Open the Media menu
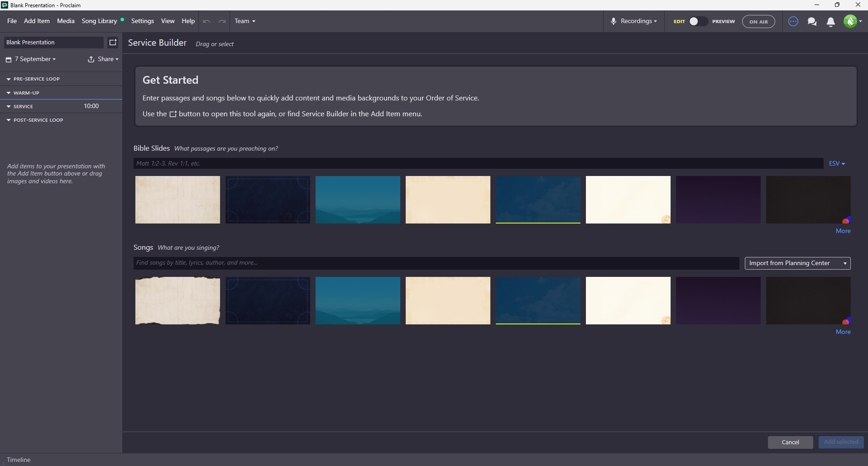Image resolution: width=868 pixels, height=466 pixels. 66,21
